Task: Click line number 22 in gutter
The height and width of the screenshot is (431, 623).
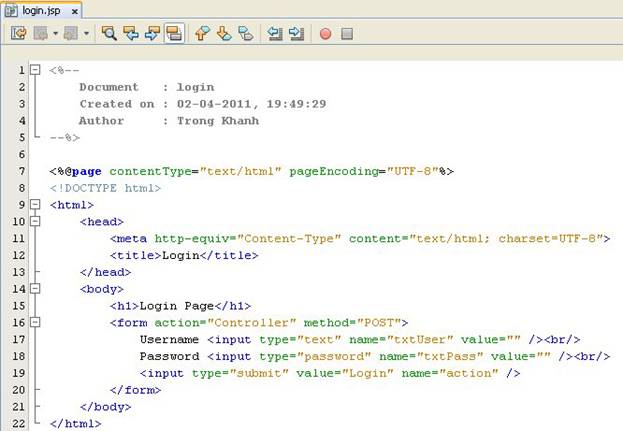Action: coord(19,423)
